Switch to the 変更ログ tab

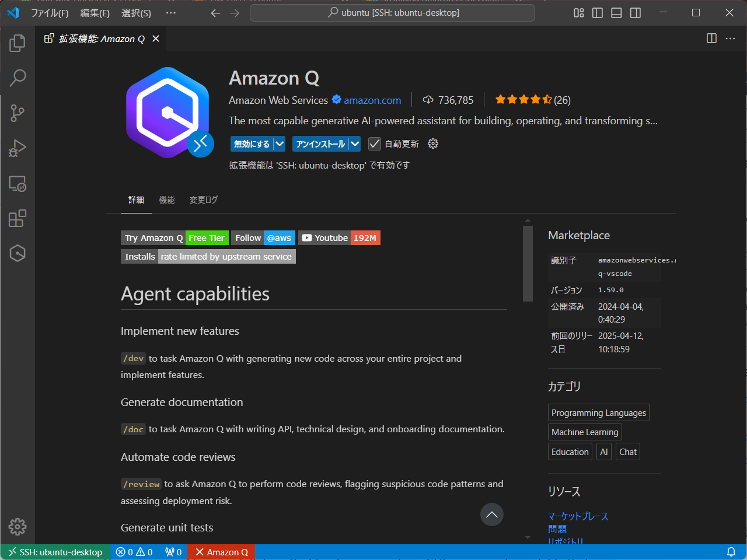203,199
